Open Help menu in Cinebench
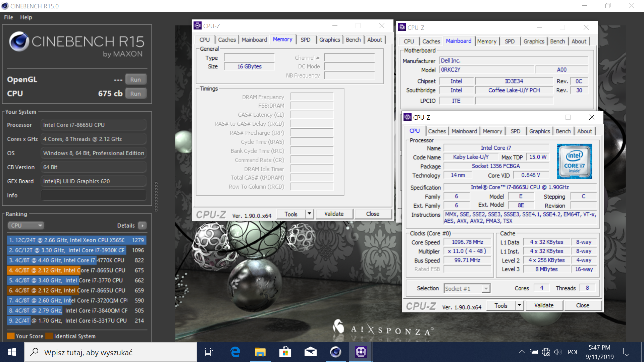The width and height of the screenshot is (644, 362). coord(26,17)
